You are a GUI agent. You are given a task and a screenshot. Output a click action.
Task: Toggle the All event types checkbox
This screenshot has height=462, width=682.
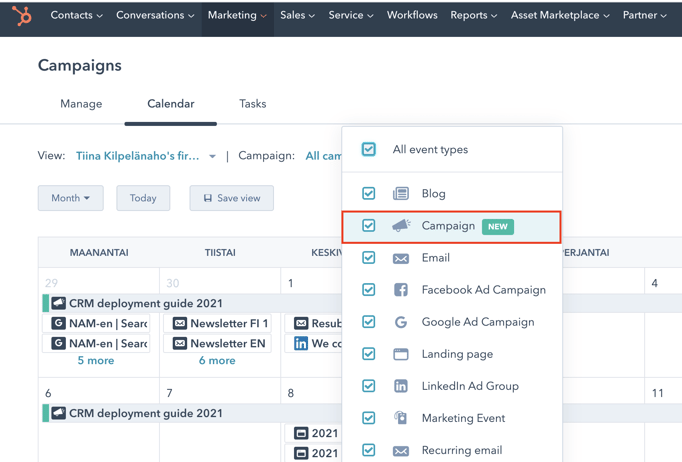coord(368,149)
